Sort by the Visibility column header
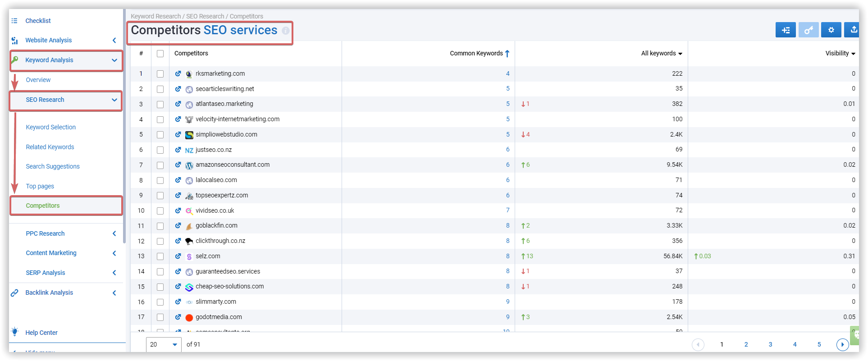Screen dimensions: 868x361 point(840,53)
